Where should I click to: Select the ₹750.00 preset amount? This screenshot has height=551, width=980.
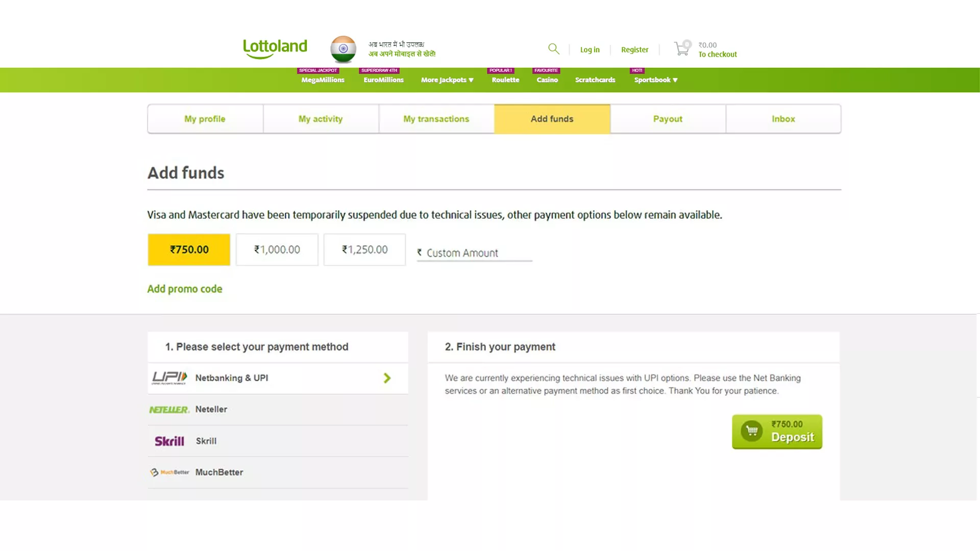(188, 249)
